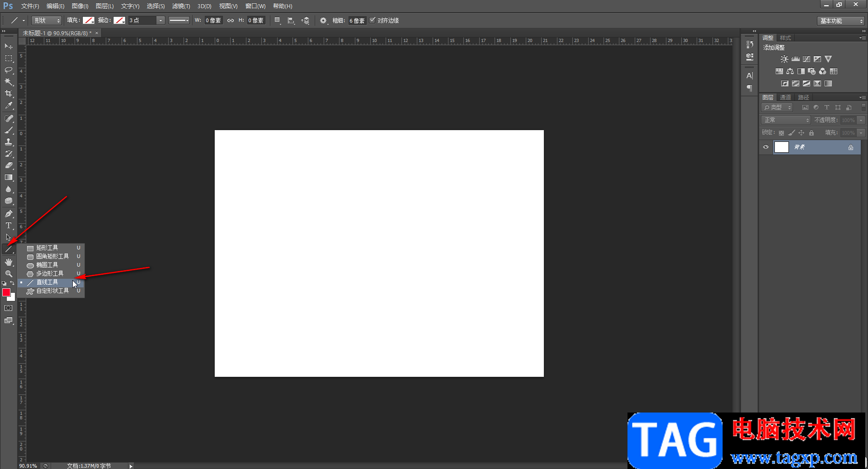Click the 背景 layer thumbnail
The width and height of the screenshot is (868, 469).
click(x=782, y=147)
